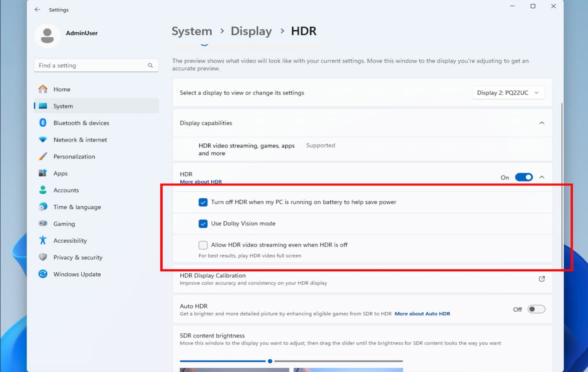Go to Accounts in sidebar
This screenshot has width=588, height=372.
pos(66,190)
